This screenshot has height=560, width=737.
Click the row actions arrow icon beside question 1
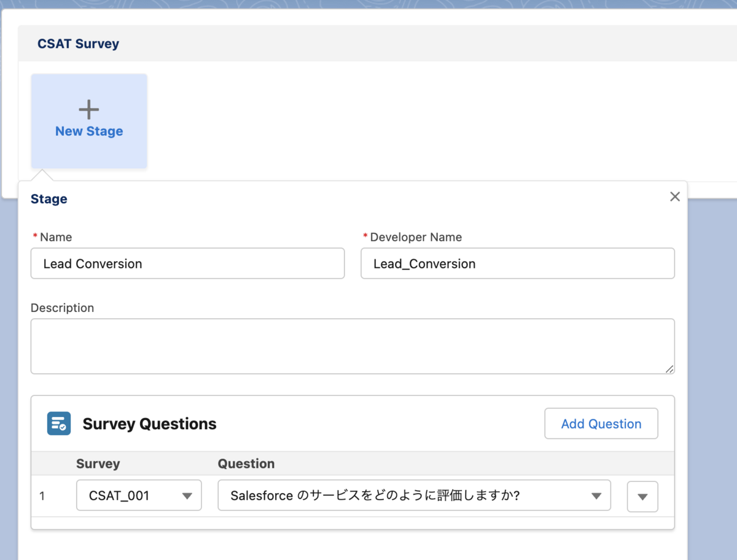pyautogui.click(x=642, y=496)
